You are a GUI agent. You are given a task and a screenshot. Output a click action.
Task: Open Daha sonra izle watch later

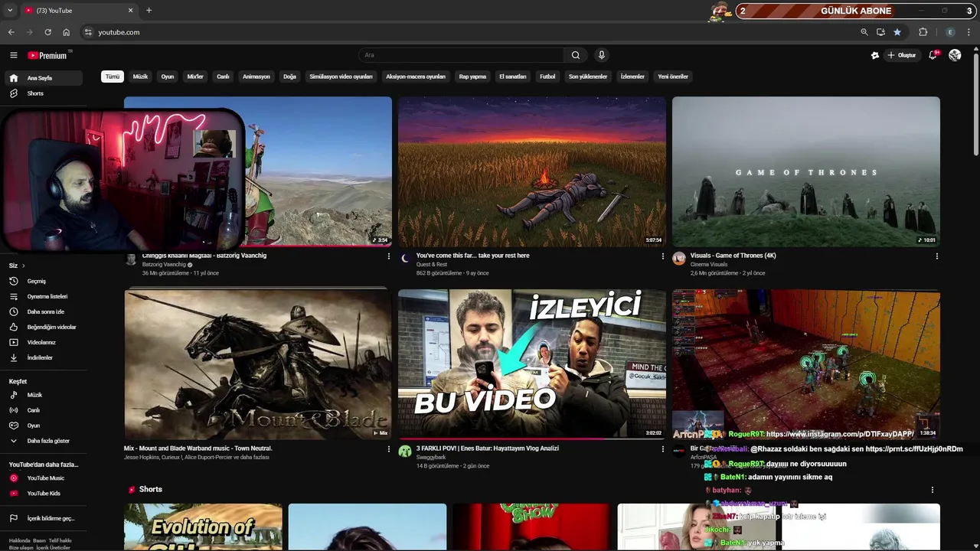[x=43, y=311]
